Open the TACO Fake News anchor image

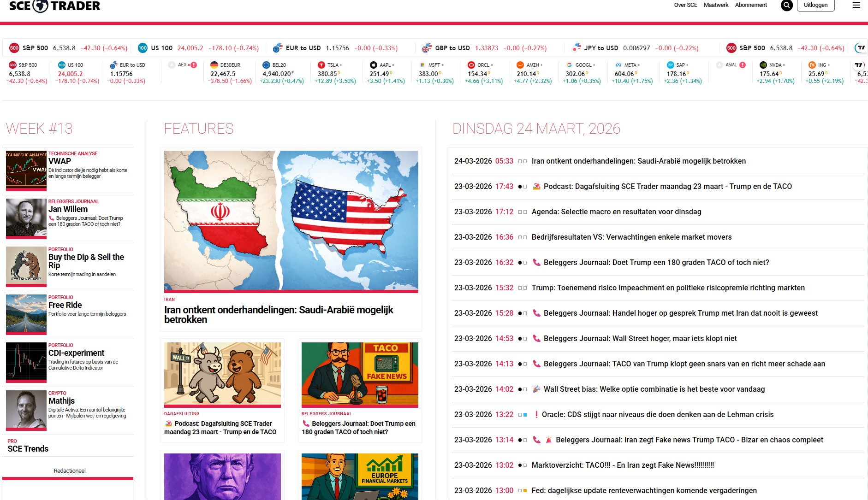point(360,374)
